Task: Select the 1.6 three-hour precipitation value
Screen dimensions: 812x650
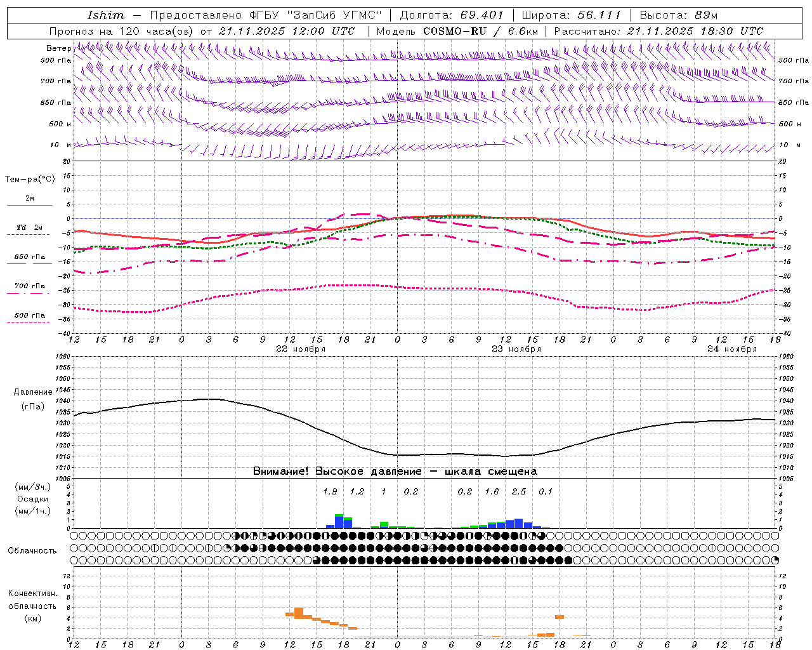Action: point(492,492)
